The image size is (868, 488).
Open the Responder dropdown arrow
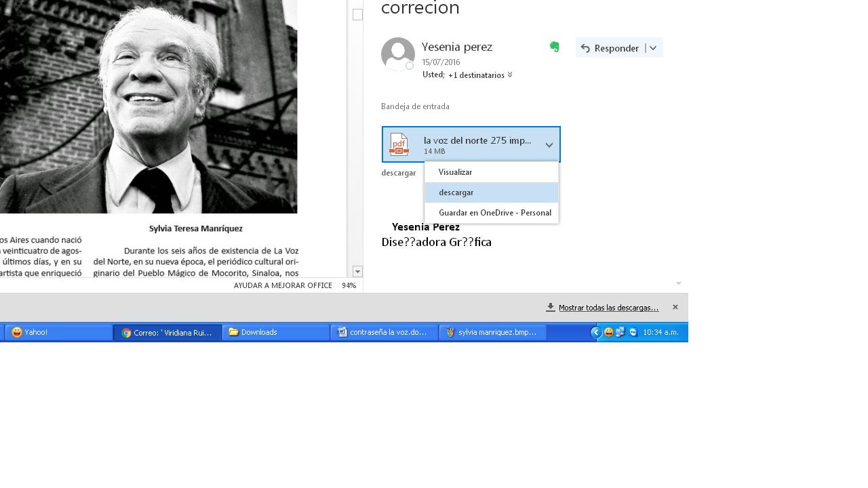tap(652, 48)
